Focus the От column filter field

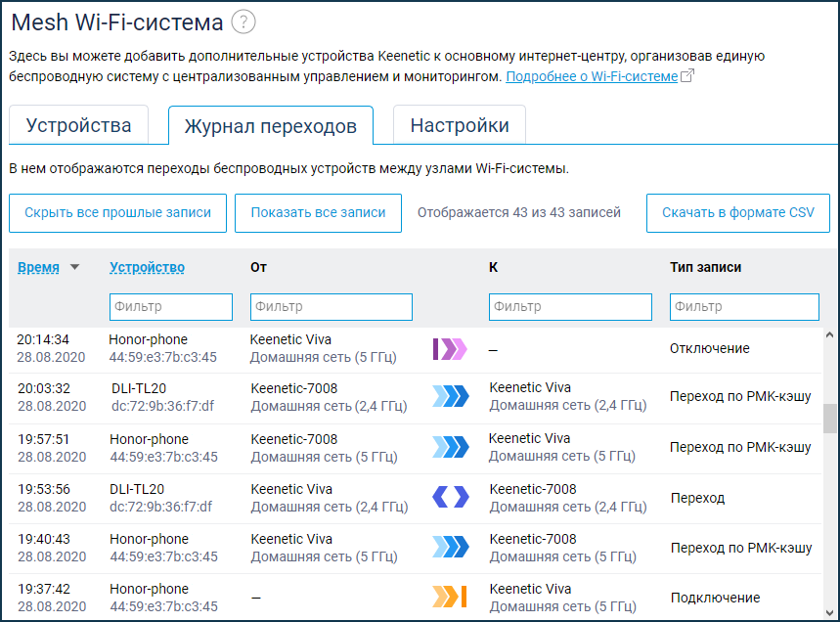click(332, 307)
